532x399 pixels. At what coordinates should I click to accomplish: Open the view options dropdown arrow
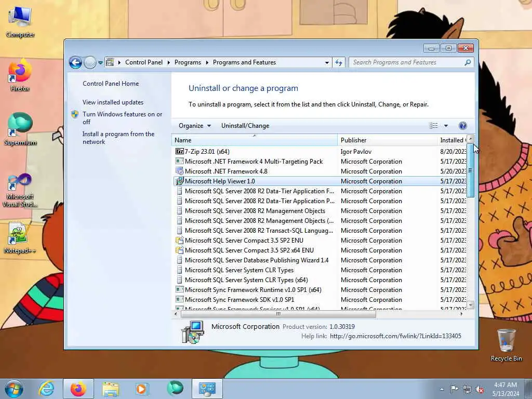point(446,126)
